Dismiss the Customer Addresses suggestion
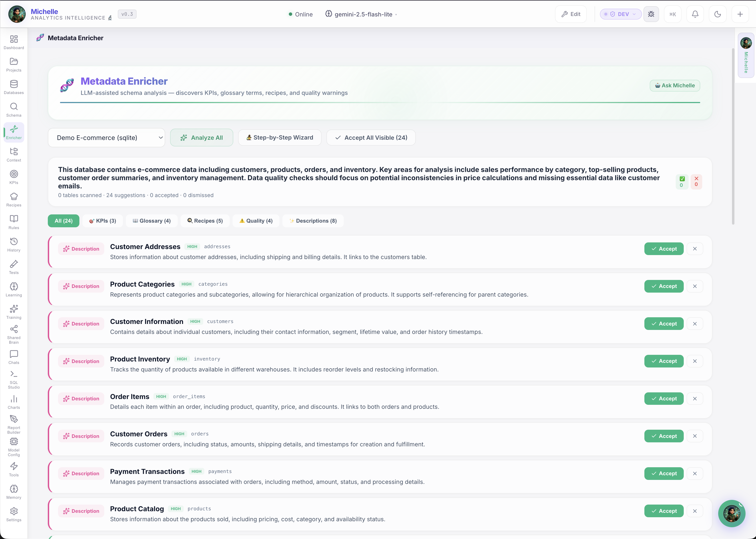This screenshot has height=539, width=756. (x=695, y=249)
